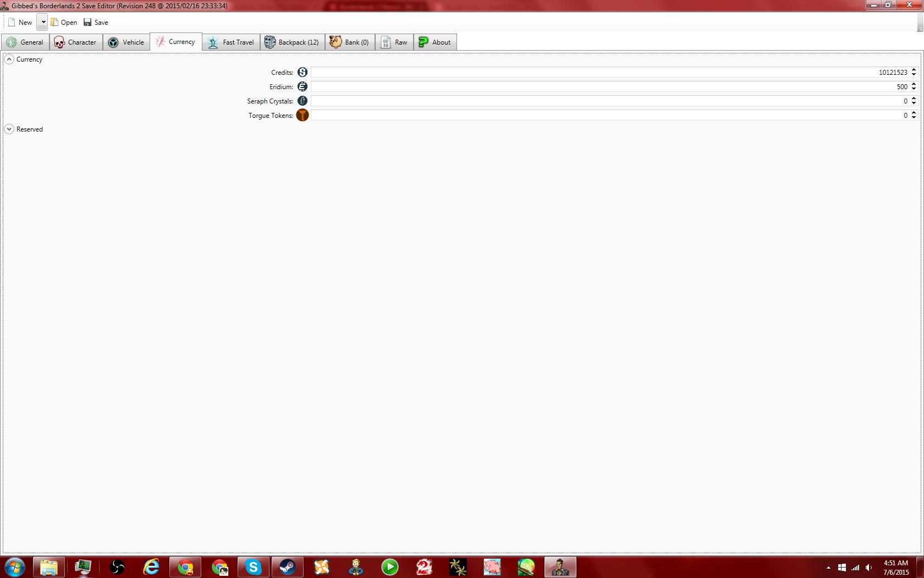The height and width of the screenshot is (578, 924).
Task: Click the volume icon in system tray
Action: pos(869,568)
